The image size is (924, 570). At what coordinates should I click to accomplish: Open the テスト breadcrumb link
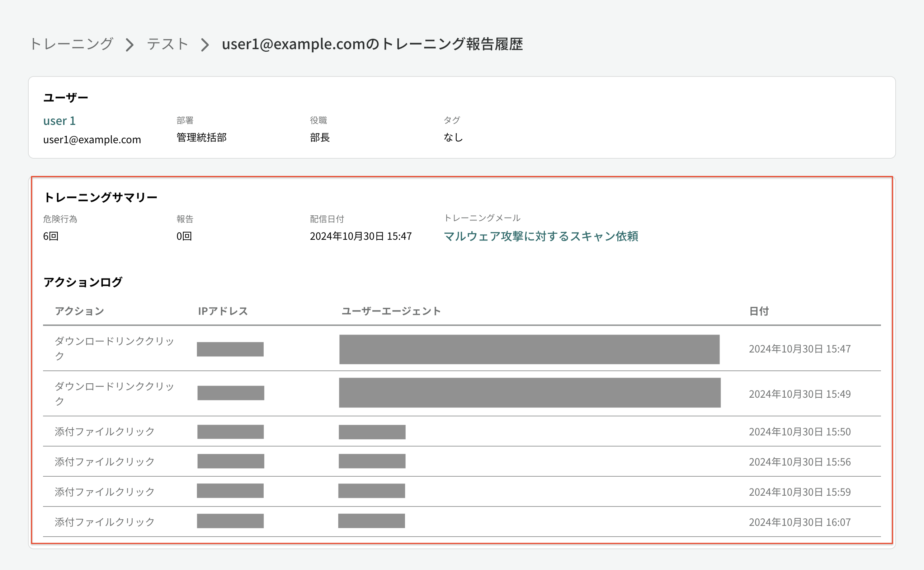click(167, 44)
